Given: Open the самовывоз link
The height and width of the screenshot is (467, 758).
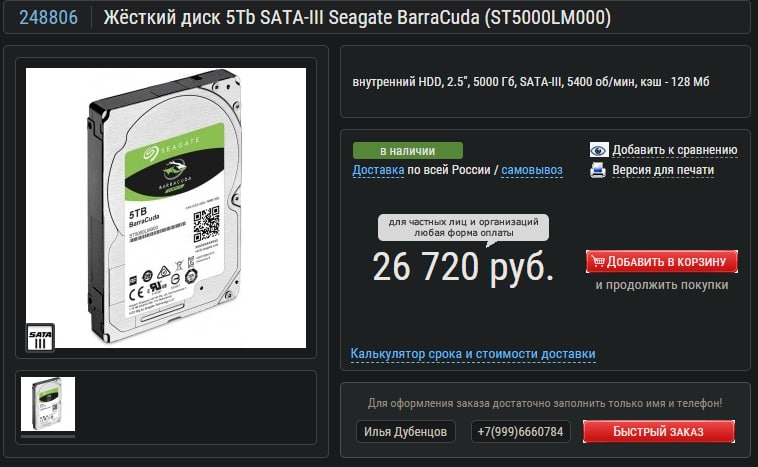Looking at the screenshot, I should pos(532,170).
